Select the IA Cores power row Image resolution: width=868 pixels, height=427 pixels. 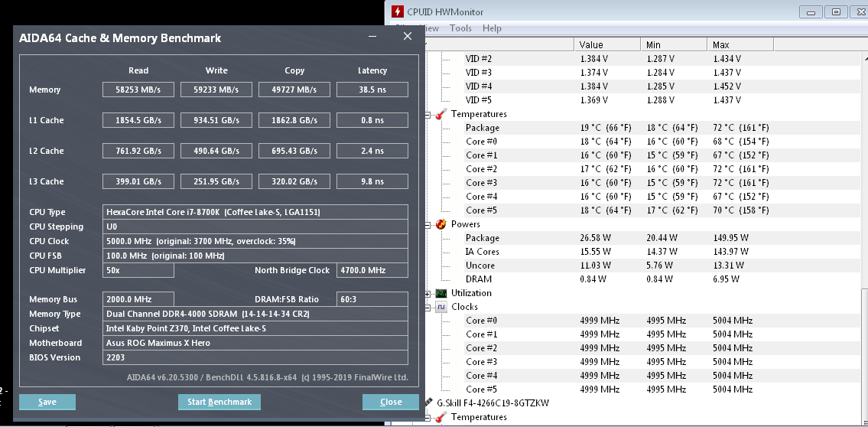(662, 252)
